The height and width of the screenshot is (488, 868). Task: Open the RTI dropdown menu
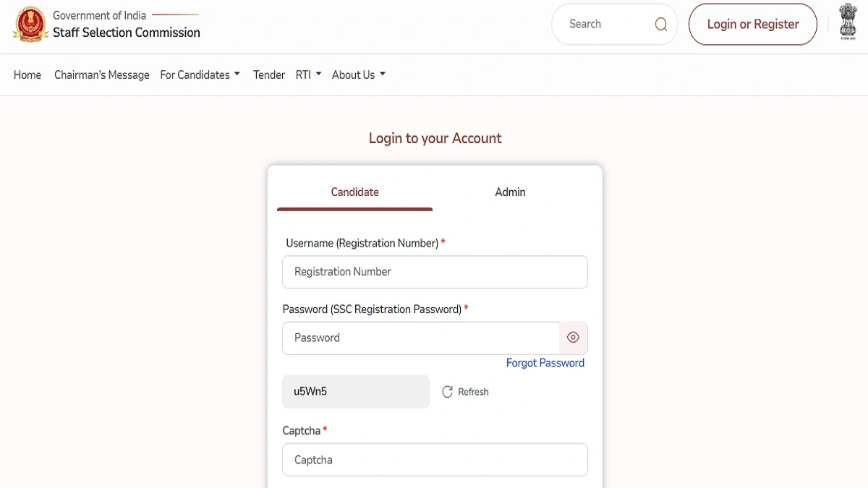click(308, 74)
